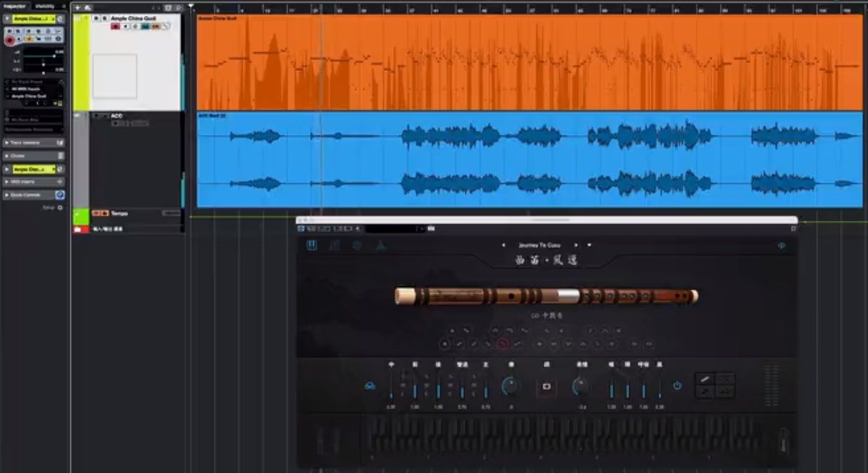Viewport: 868px width, 473px height.
Task: Click the blue cloud-shaped icon beside the plugin faders
Action: (x=370, y=386)
